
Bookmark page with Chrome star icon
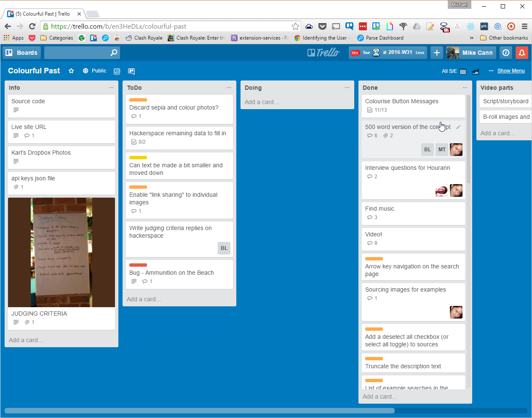pyautogui.click(x=295, y=26)
